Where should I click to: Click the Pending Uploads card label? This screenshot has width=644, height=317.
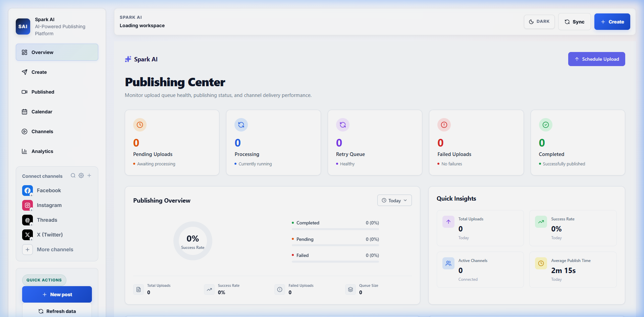153,154
